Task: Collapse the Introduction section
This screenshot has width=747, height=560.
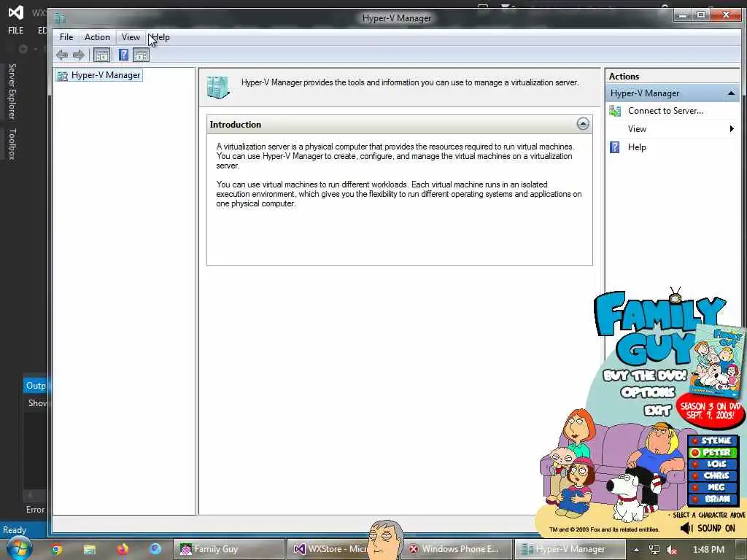Action: [583, 124]
